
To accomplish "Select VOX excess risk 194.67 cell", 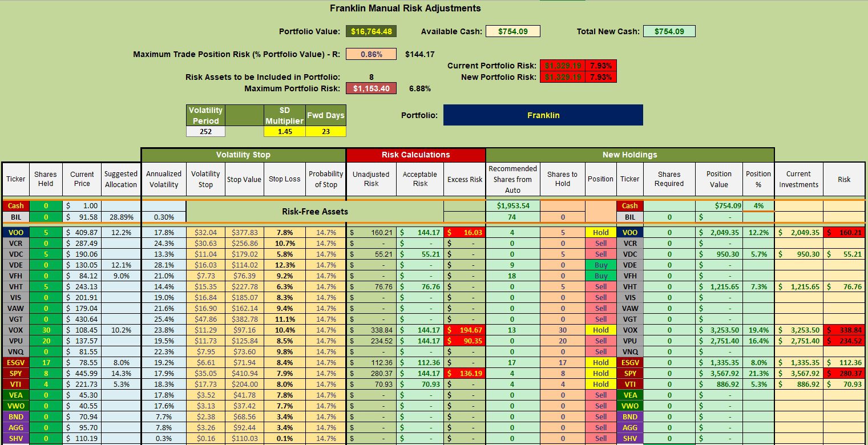I will [x=465, y=330].
